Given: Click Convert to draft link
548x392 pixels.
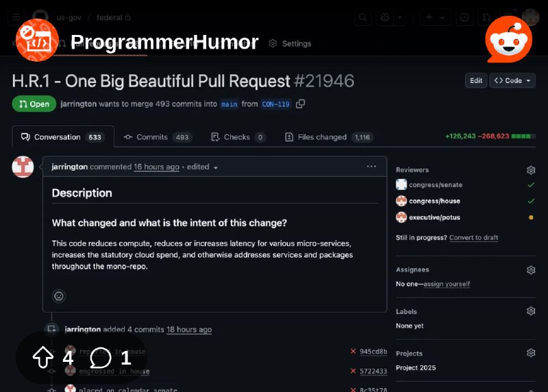Looking at the screenshot, I should 473,237.
